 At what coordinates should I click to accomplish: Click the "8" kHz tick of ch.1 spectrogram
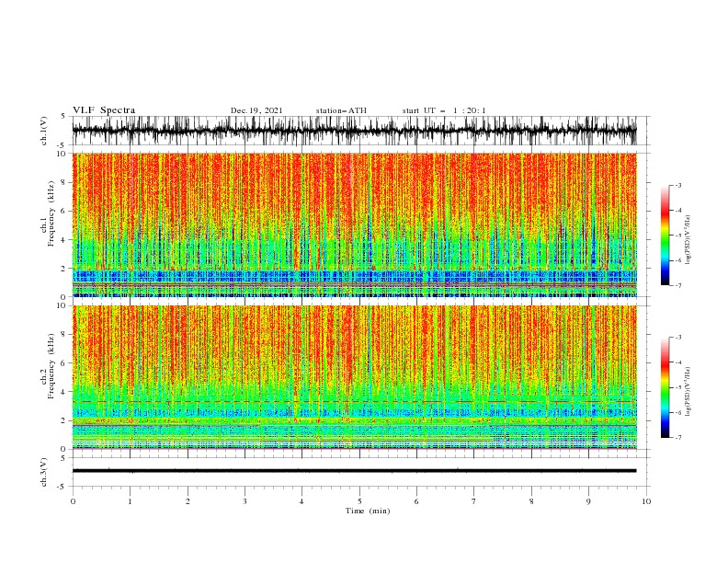(64, 182)
